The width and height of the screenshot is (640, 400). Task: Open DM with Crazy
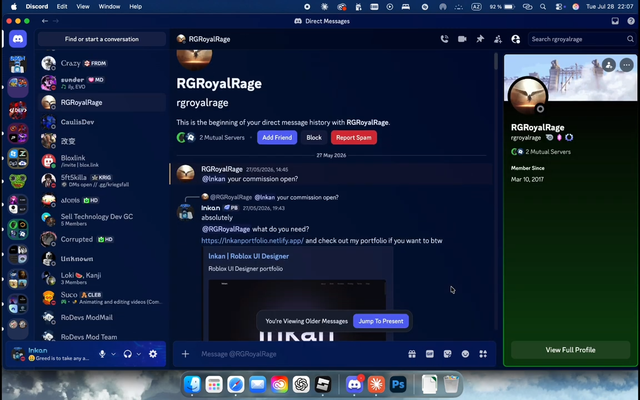pyautogui.click(x=102, y=63)
